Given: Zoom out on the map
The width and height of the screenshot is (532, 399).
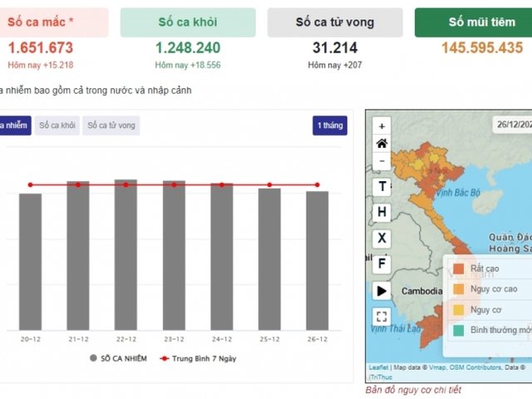Looking at the screenshot, I should [382, 160].
